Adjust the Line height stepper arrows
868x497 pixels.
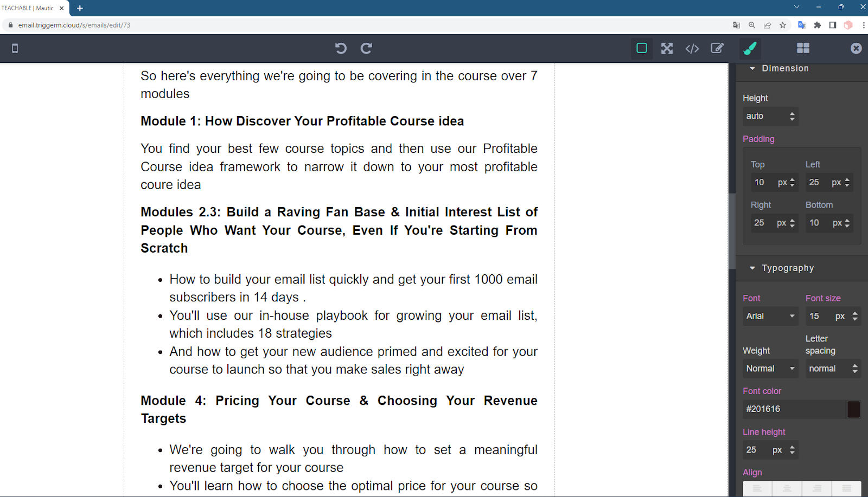pos(792,450)
